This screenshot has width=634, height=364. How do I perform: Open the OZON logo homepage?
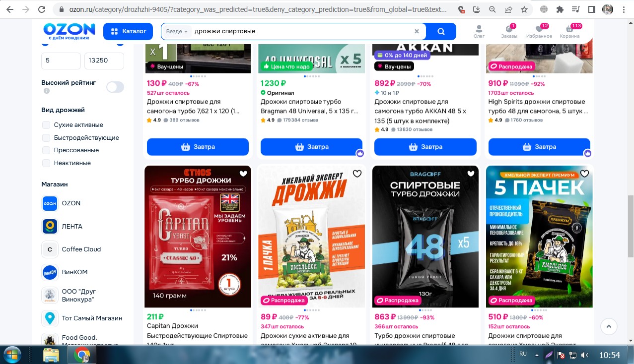(69, 31)
